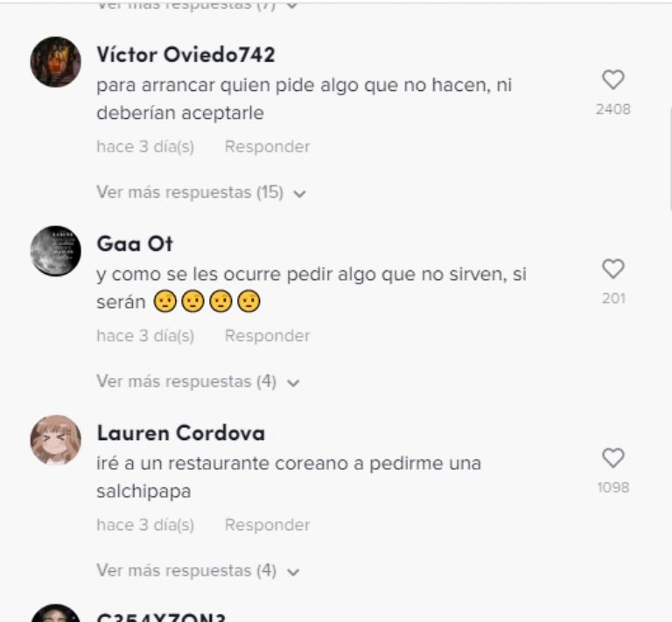Expand 4 more replies under Lauren Cordova's comment
This screenshot has width=672, height=622.
point(198,570)
